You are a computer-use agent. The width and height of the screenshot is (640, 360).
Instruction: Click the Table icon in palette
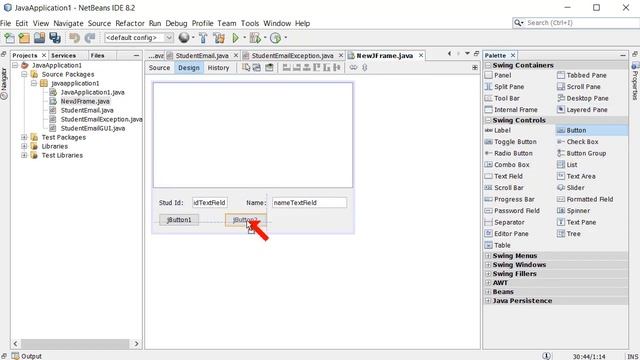[488, 245]
